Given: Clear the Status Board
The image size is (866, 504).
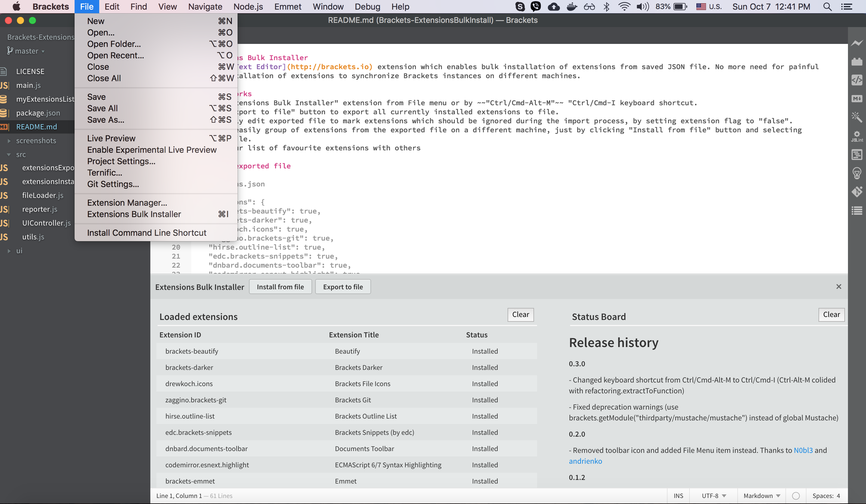Looking at the screenshot, I should point(831,315).
